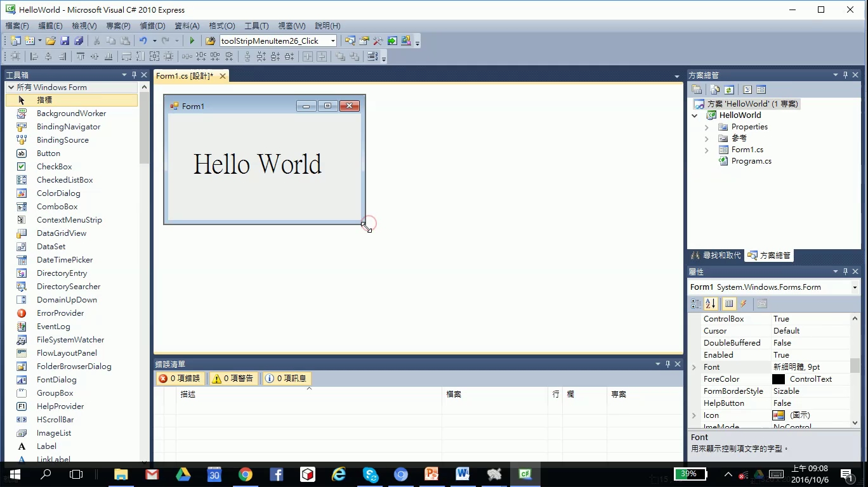Viewport: 868px width, 487px height.
Task: Toggle the Properties list view button
Action: [730, 304]
